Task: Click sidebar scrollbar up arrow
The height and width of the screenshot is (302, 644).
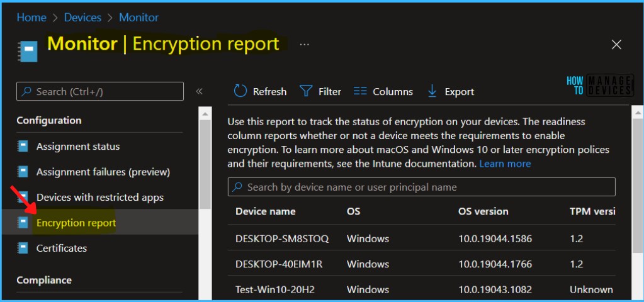Action: (x=205, y=113)
